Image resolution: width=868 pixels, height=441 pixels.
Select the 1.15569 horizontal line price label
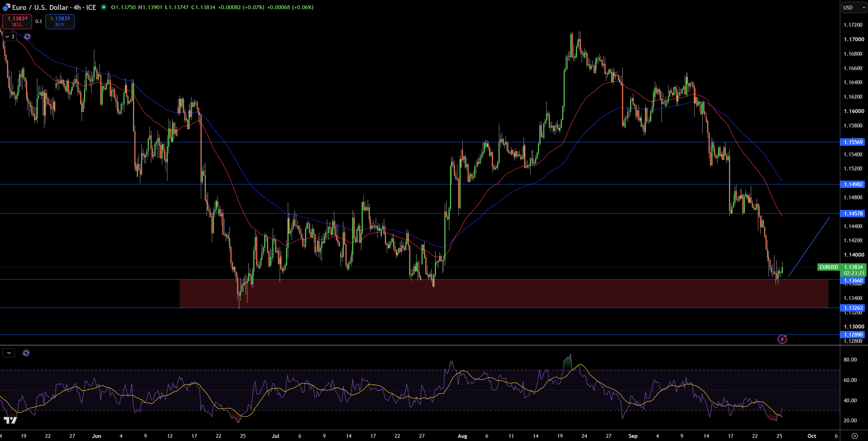pyautogui.click(x=853, y=142)
